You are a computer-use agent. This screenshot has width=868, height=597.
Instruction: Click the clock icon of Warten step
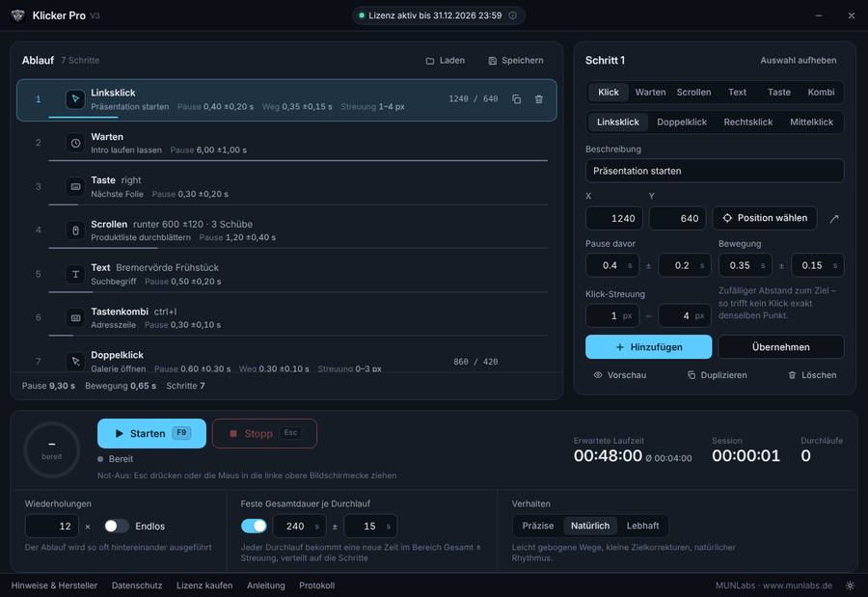[x=75, y=143]
